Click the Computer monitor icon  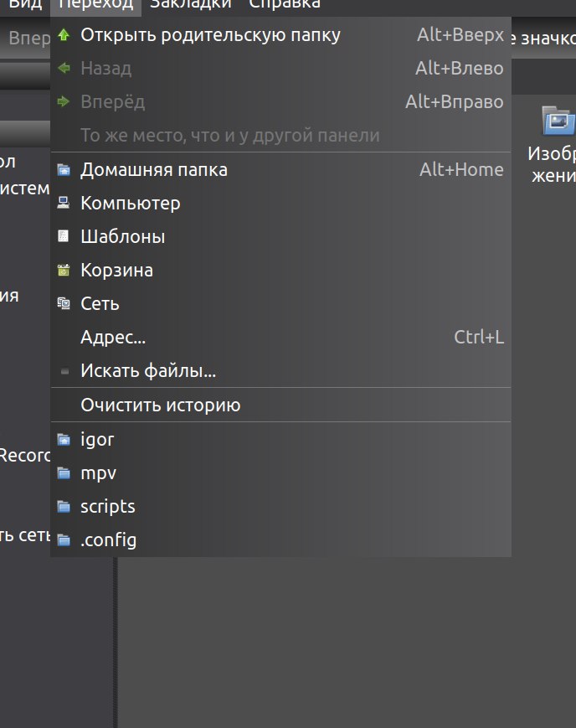coord(64,204)
